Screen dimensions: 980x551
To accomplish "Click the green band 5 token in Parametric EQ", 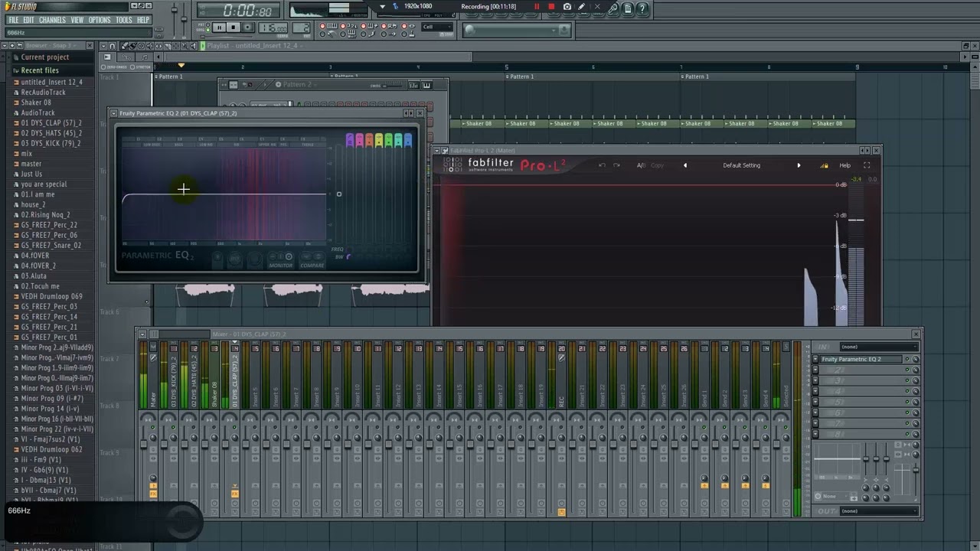I will pyautogui.click(x=388, y=139).
